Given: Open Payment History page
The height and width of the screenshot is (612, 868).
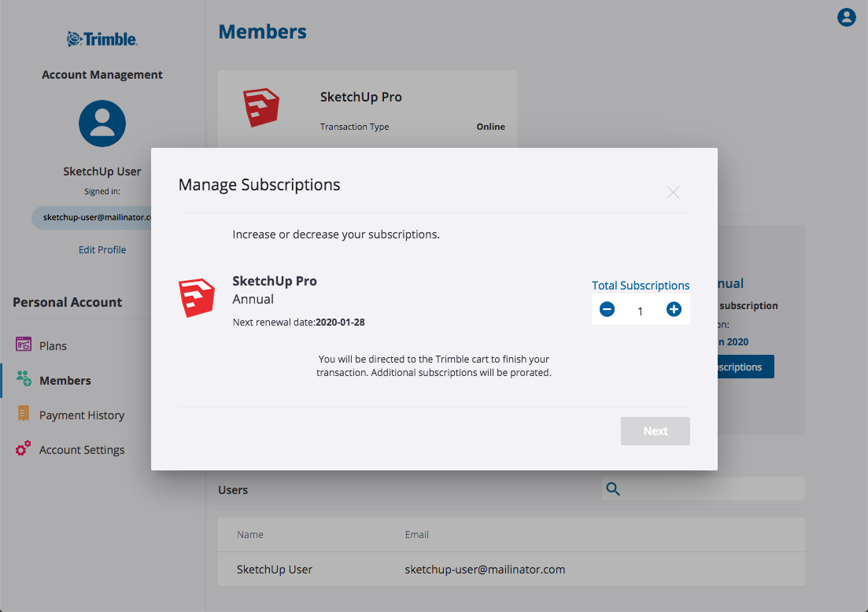Looking at the screenshot, I should [81, 415].
